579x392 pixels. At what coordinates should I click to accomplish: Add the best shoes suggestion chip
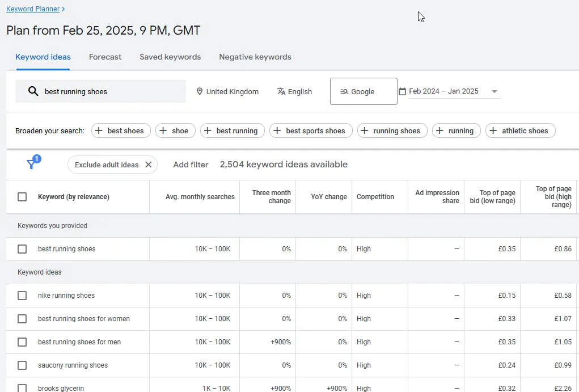pyautogui.click(x=121, y=130)
